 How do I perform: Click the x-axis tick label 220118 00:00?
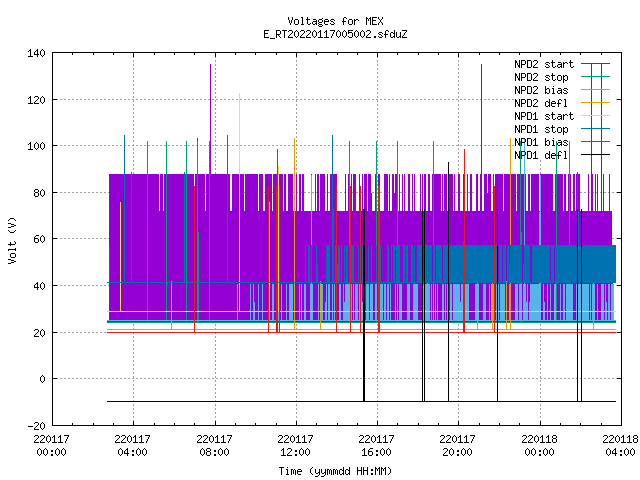pyautogui.click(x=540, y=445)
